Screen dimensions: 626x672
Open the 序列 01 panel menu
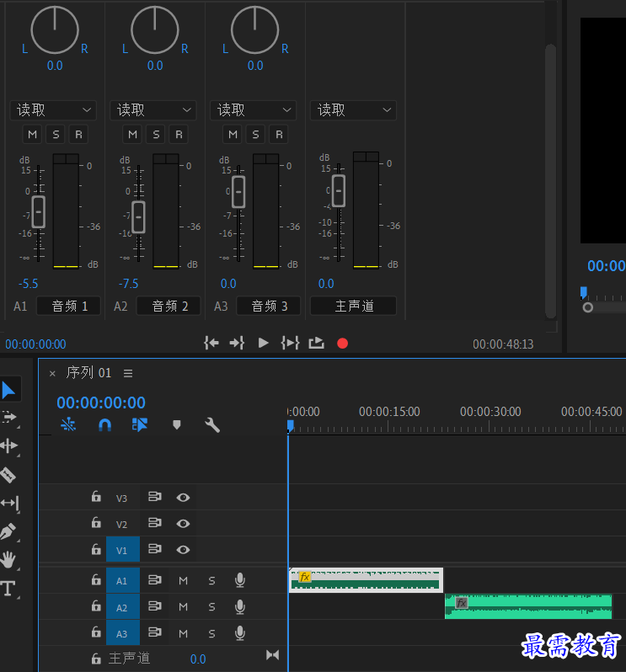click(x=128, y=373)
